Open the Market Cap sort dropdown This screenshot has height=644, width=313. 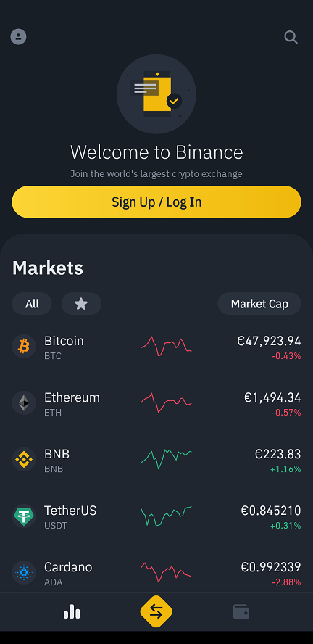coord(259,304)
